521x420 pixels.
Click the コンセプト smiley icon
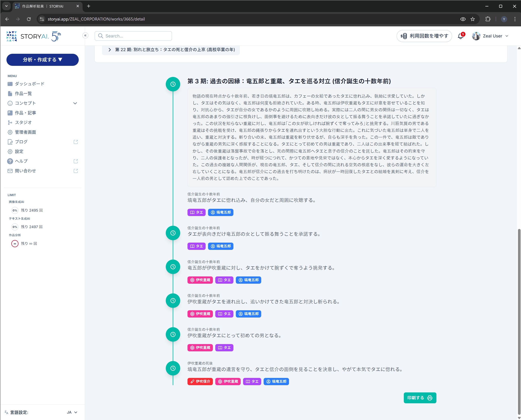10,103
